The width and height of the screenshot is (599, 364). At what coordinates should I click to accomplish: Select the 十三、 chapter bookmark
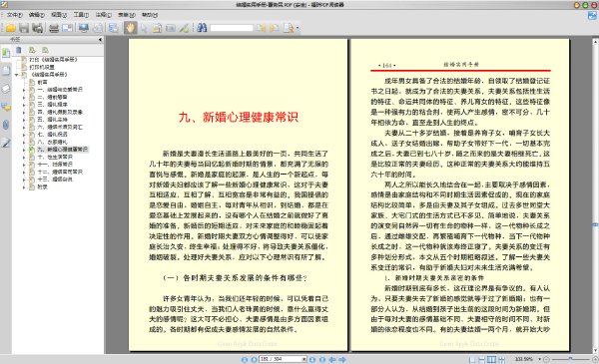click(x=55, y=179)
